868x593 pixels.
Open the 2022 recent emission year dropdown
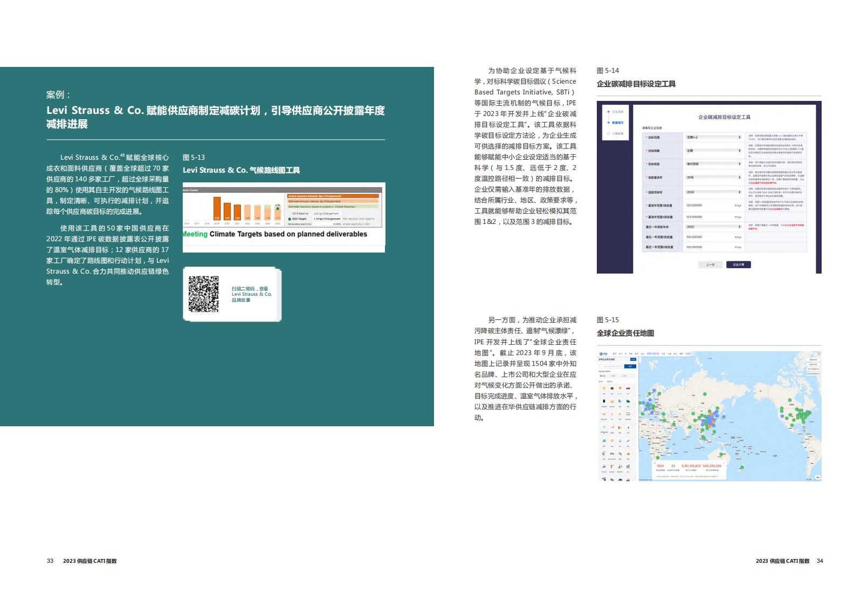[x=713, y=227]
